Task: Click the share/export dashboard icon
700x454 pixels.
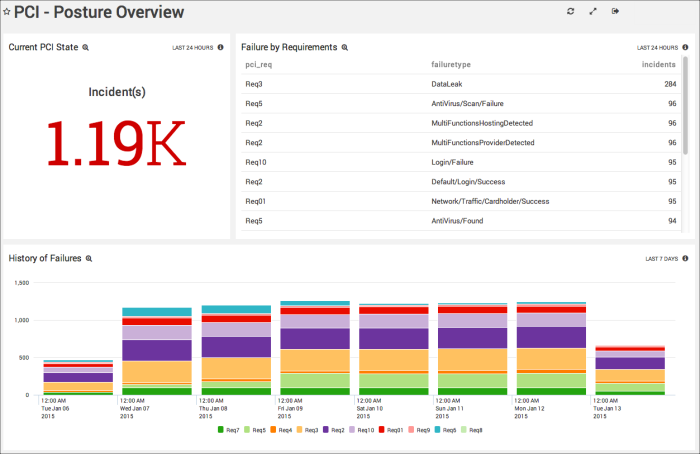Action: pyautogui.click(x=615, y=12)
